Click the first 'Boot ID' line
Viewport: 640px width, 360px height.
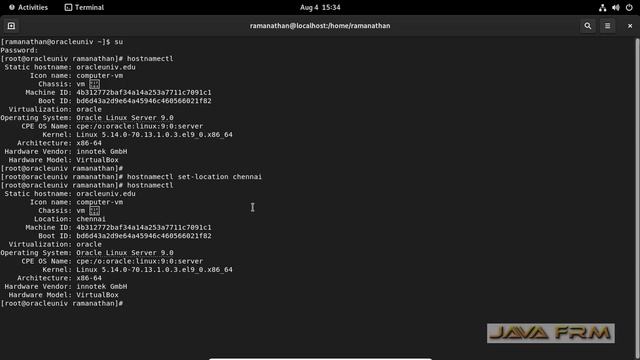[x=125, y=101]
